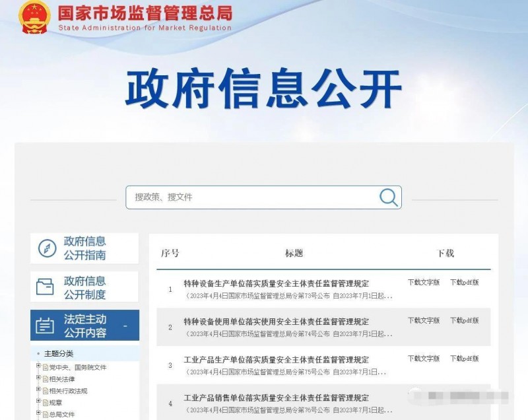Click the 搜政策、搜文件 search input field

[x=251, y=197]
